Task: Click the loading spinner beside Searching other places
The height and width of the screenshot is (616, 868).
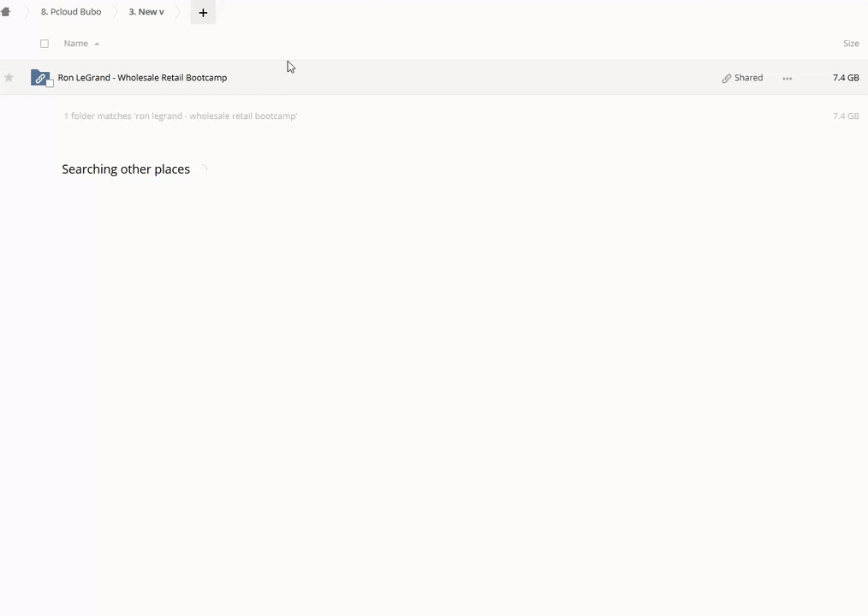Action: [203, 169]
